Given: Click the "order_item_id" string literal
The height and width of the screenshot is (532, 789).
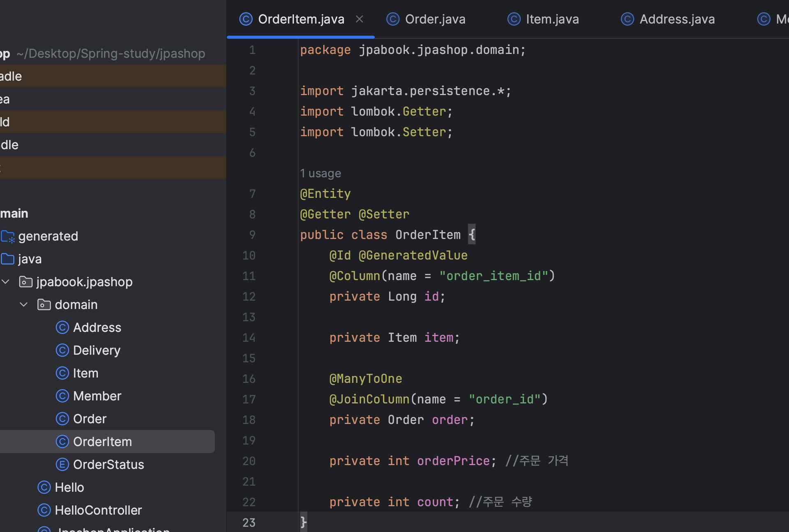Looking at the screenshot, I should point(494,276).
